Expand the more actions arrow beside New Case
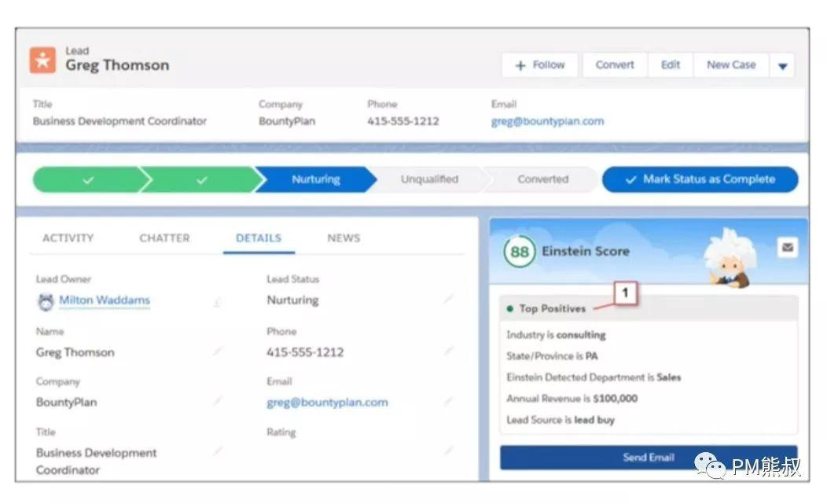The width and height of the screenshot is (827, 504). coord(783,65)
